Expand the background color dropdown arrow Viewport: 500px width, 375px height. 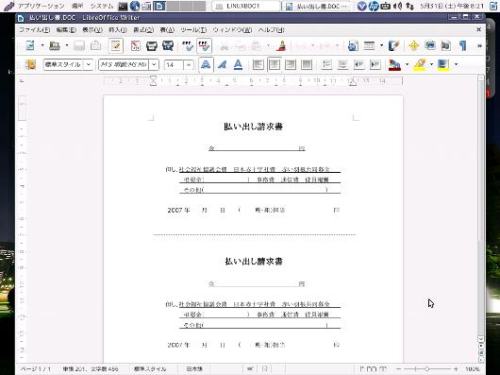[x=456, y=64]
